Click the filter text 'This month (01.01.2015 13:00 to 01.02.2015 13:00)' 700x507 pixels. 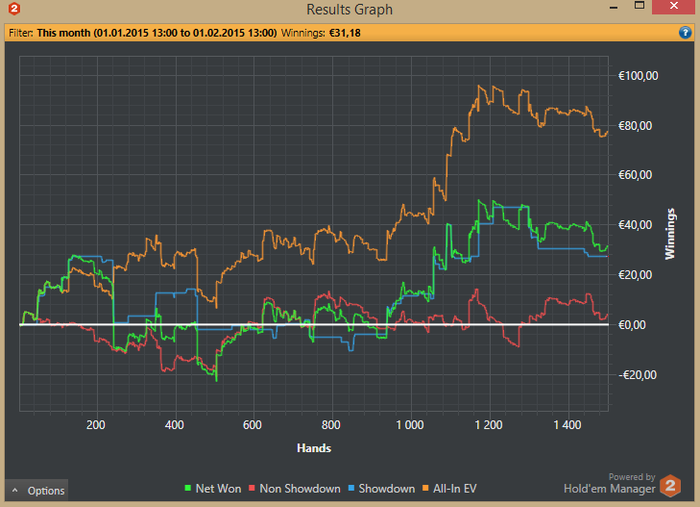157,33
